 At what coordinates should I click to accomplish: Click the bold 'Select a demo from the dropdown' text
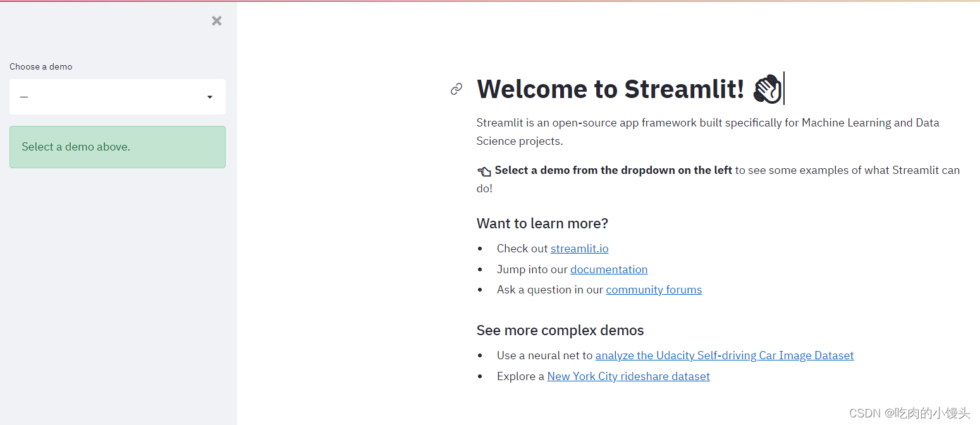(613, 170)
